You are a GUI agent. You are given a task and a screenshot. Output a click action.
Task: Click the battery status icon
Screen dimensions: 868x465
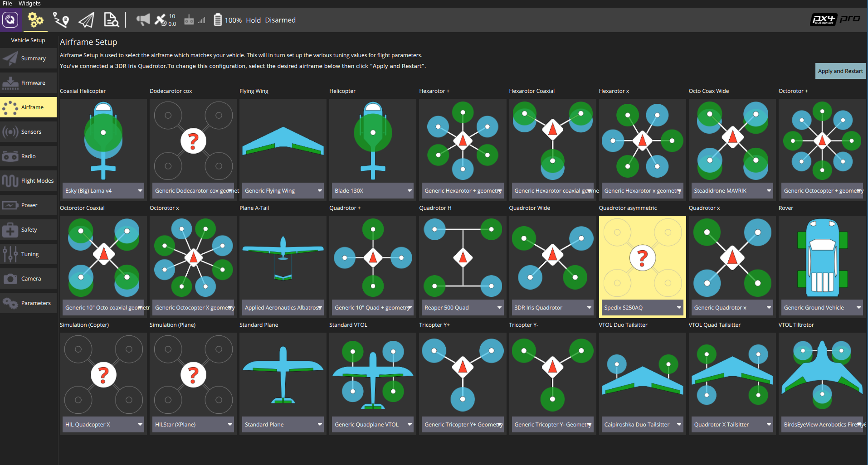[x=218, y=20]
